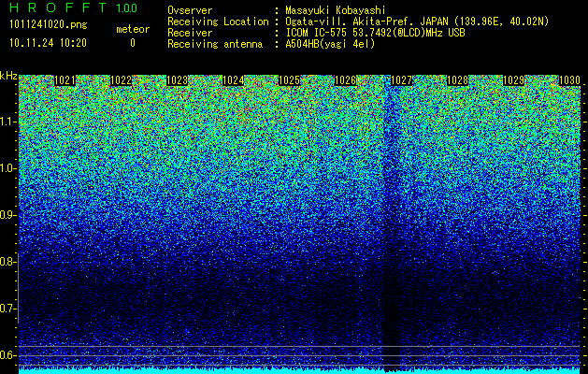Click the kHz axis unit label
Image resolution: width=588 pixels, height=374 pixels.
pyautogui.click(x=8, y=76)
